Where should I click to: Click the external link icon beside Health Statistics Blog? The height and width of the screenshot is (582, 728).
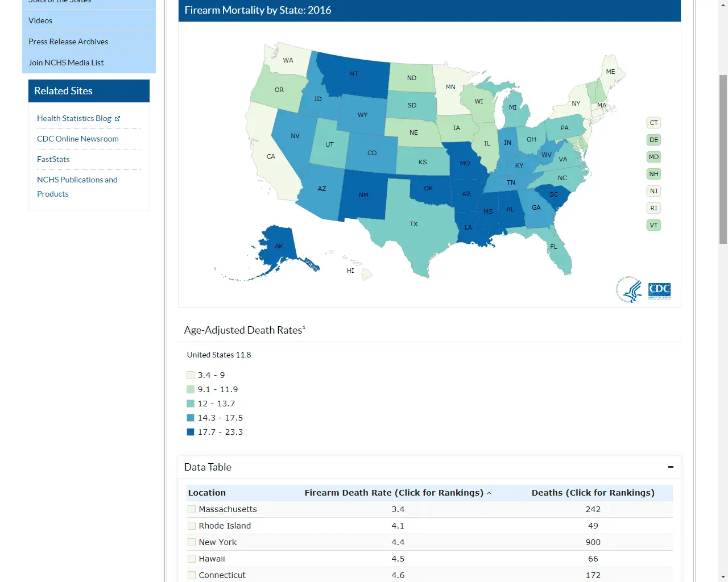(x=118, y=119)
